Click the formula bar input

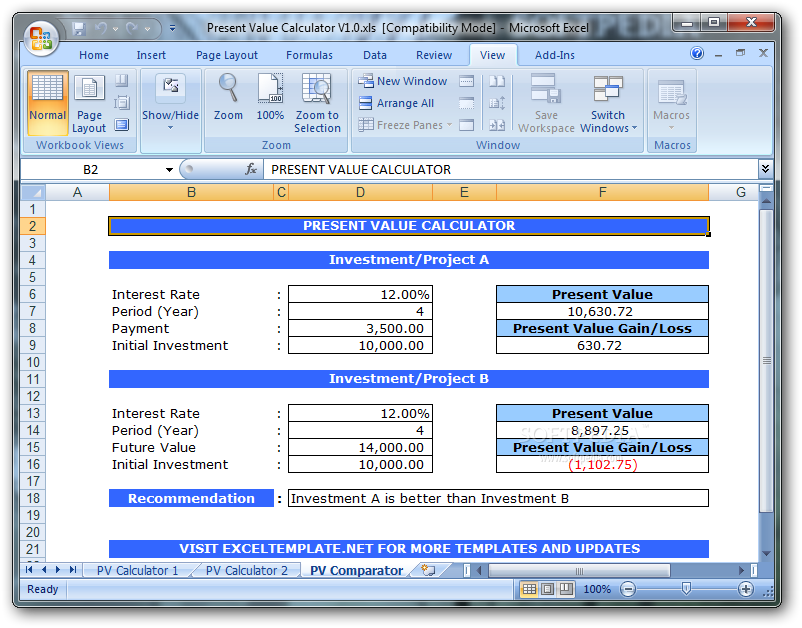tap(510, 169)
